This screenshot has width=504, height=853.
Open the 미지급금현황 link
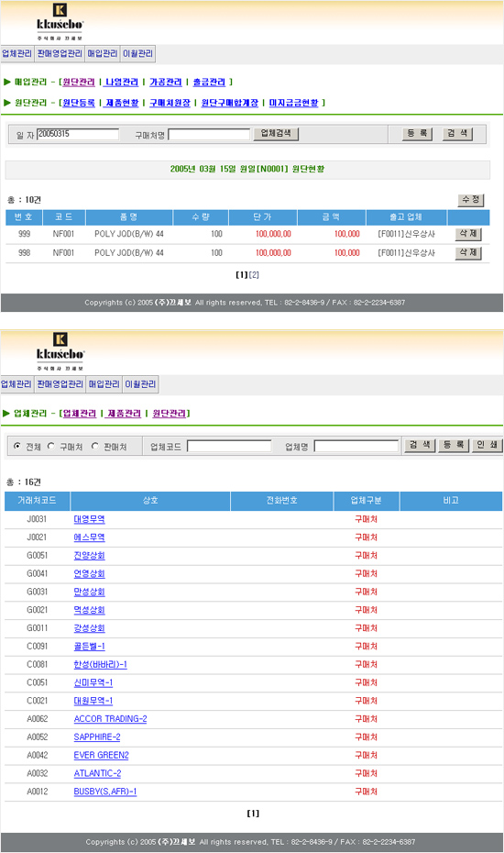(293, 103)
